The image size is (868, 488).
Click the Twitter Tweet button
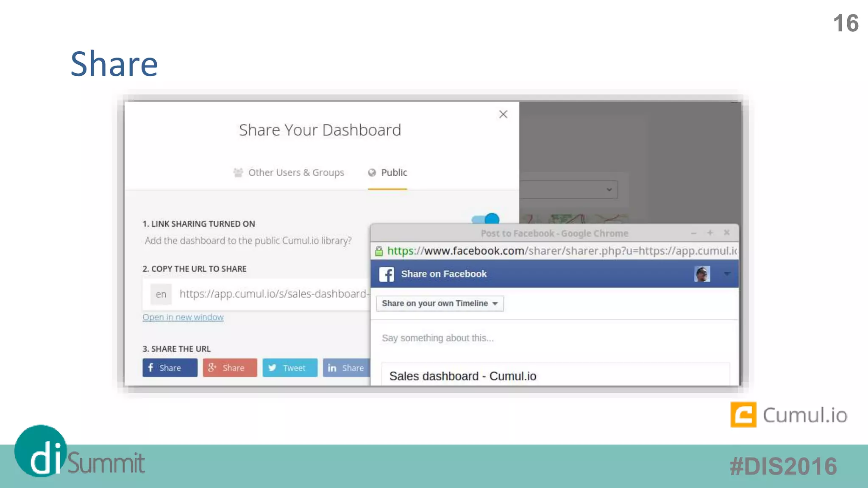tap(290, 368)
